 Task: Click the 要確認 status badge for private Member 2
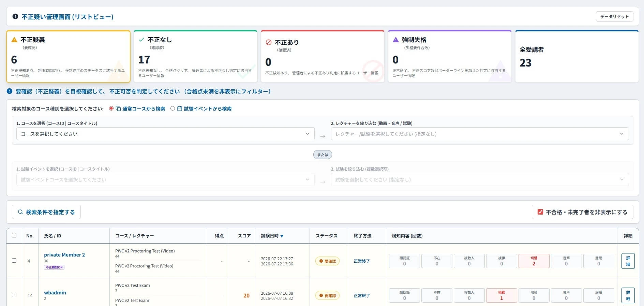click(327, 261)
